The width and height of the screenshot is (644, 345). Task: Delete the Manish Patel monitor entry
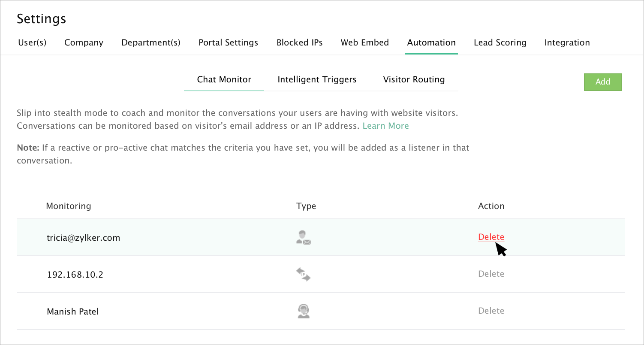[491, 311]
